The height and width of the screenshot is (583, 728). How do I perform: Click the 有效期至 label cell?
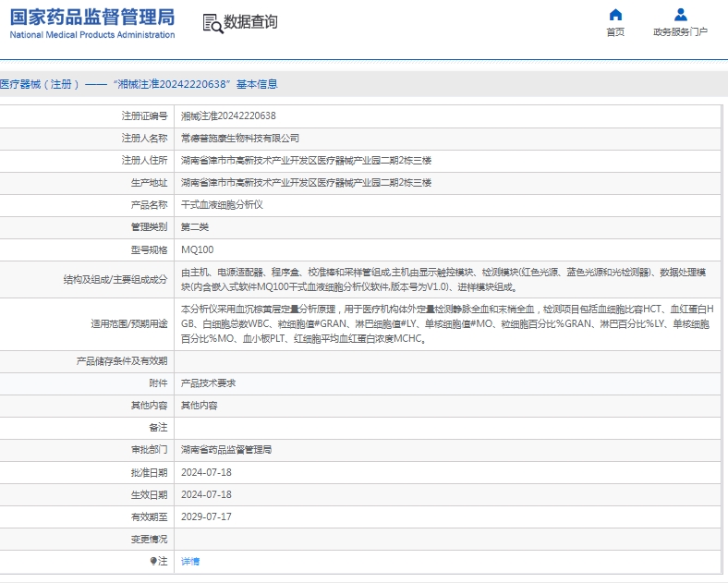click(87, 517)
